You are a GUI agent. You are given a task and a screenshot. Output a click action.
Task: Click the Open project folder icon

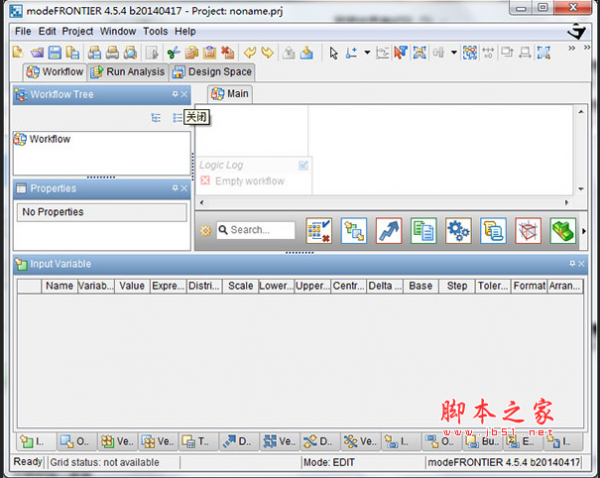click(x=37, y=52)
